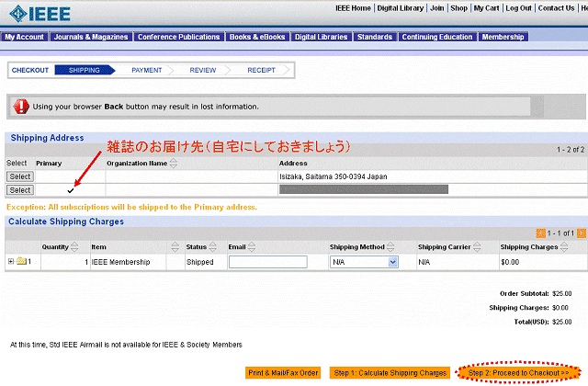
Task: Sort the Shipping Carrier column
Action: tap(477, 247)
